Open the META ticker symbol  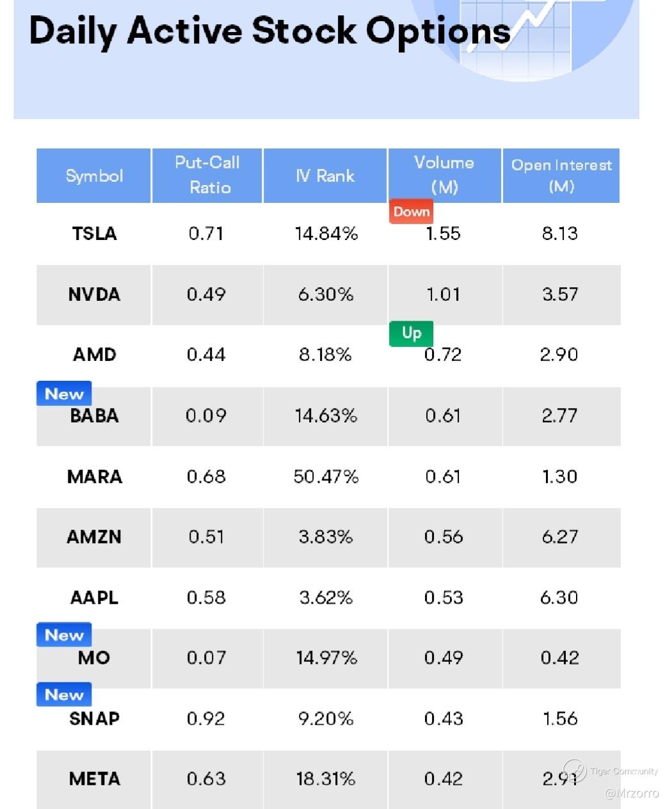tap(94, 779)
